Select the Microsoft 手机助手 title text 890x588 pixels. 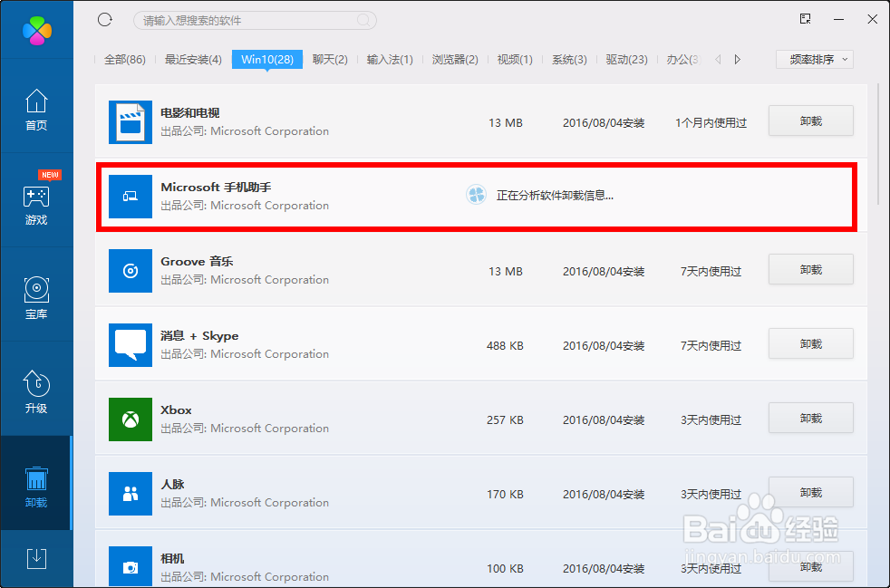(216, 188)
